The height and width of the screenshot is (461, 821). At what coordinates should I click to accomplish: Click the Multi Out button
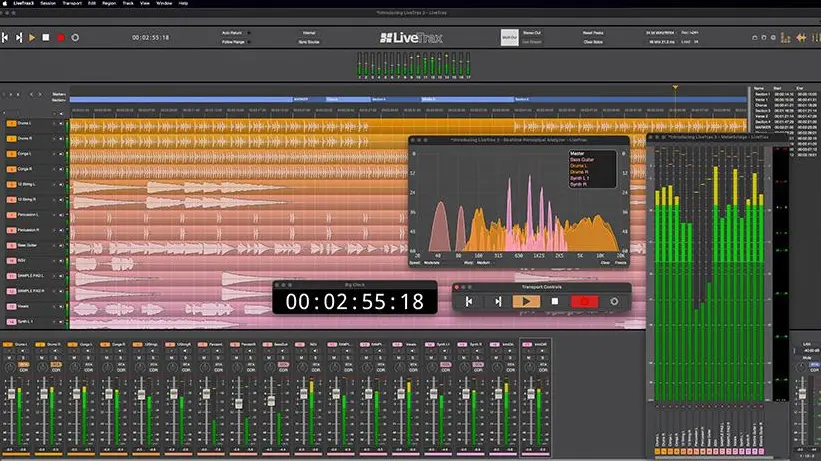tap(512, 37)
